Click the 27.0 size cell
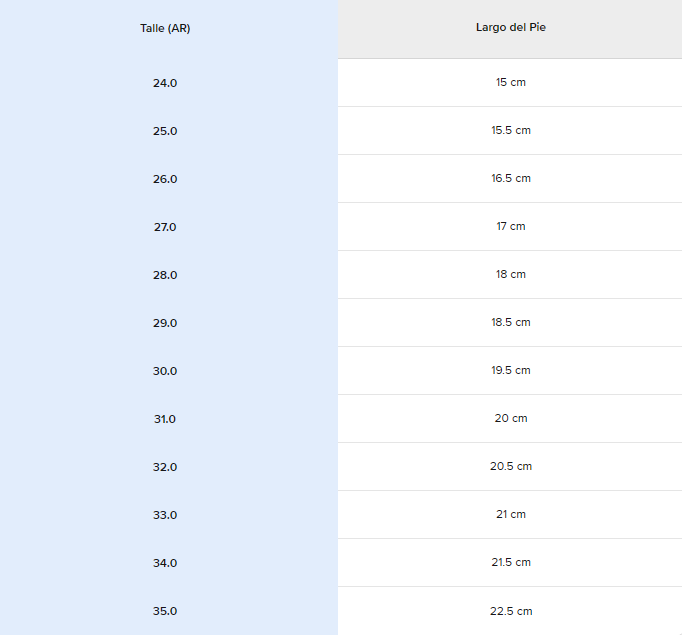The height and width of the screenshot is (635, 682). (165, 227)
